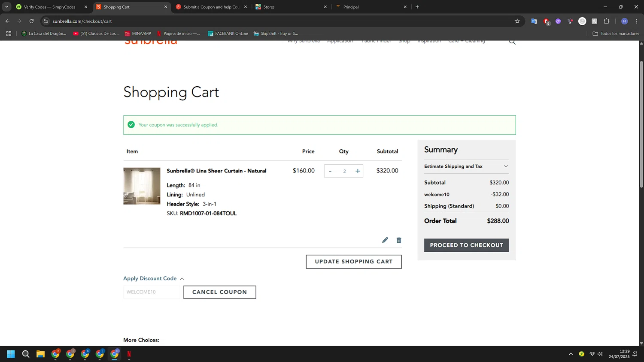This screenshot has height=362, width=644.
Task: Decrease quantity with the minus button
Action: tap(330, 171)
